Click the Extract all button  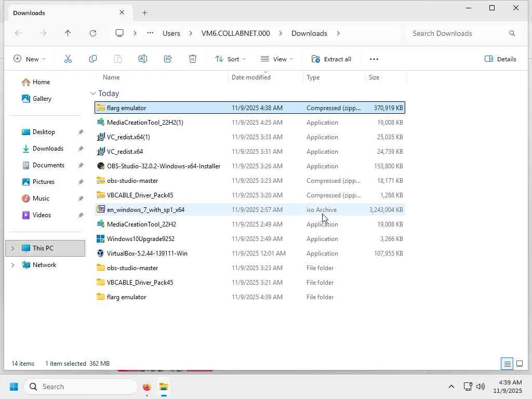(331, 59)
